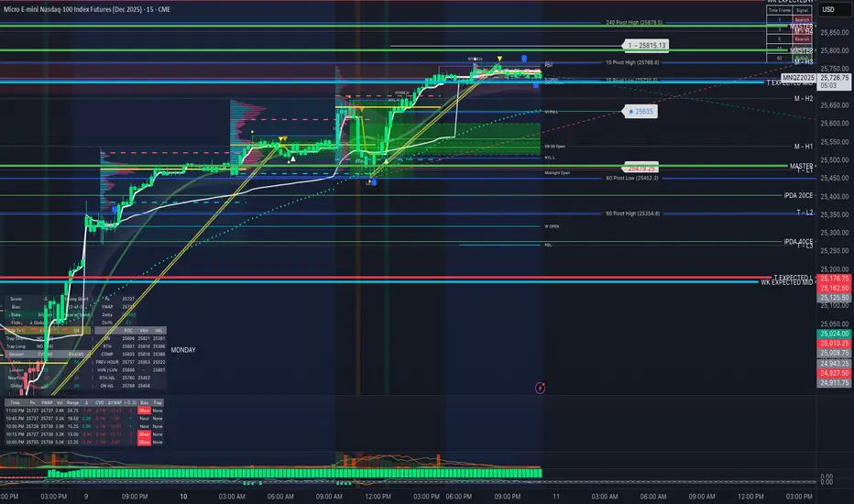This screenshot has height=504, width=854.
Task: Click the '60 Pivot High (25354.8)' label
Action: coord(633,214)
